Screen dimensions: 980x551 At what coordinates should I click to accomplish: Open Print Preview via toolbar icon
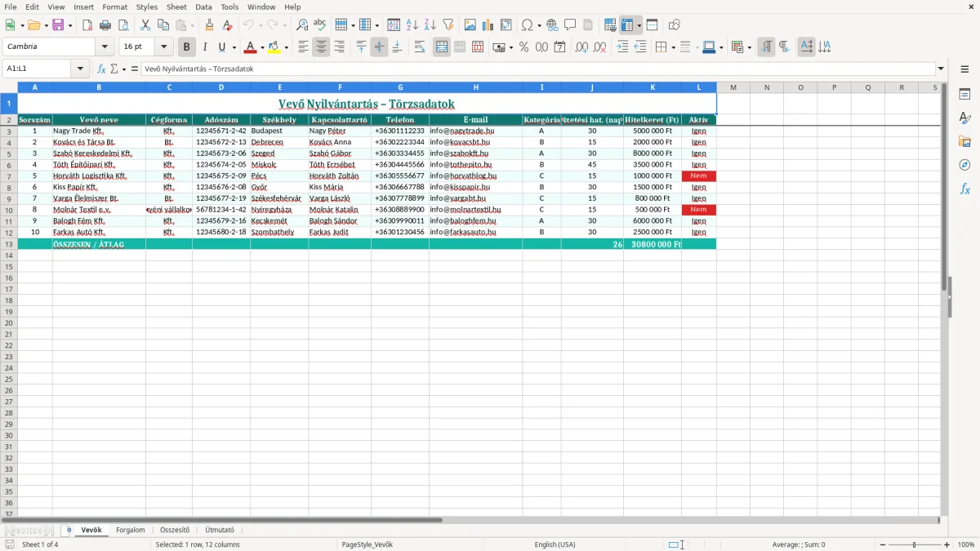tap(123, 25)
